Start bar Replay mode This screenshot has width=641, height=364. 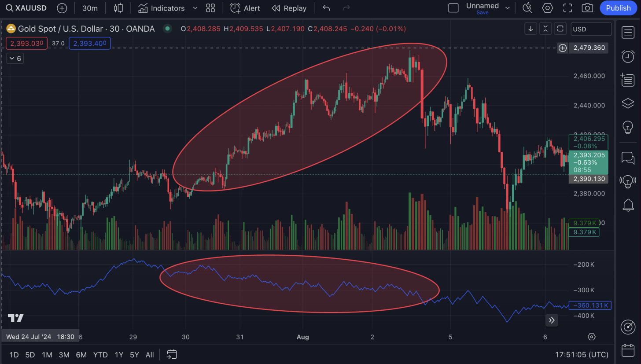(x=289, y=8)
